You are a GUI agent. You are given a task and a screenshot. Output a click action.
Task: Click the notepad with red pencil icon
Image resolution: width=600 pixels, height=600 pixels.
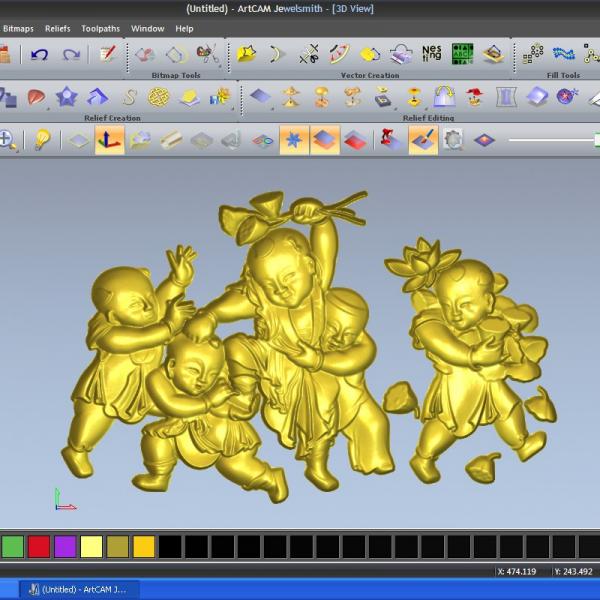(107, 54)
